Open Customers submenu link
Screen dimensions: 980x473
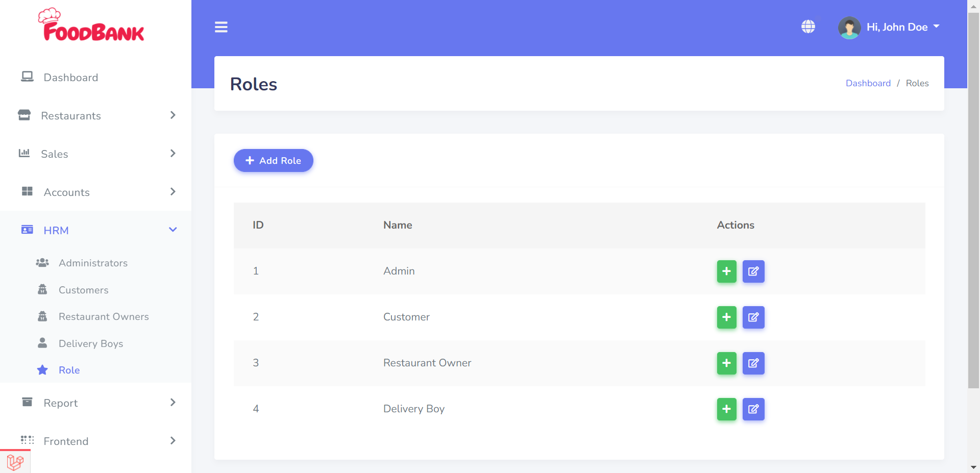coord(84,290)
